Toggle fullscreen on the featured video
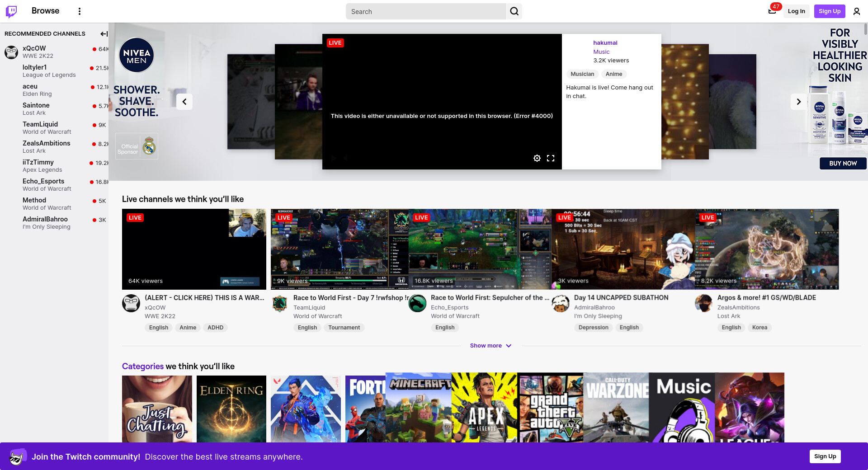Screen dimensions: 868x470 [550, 158]
